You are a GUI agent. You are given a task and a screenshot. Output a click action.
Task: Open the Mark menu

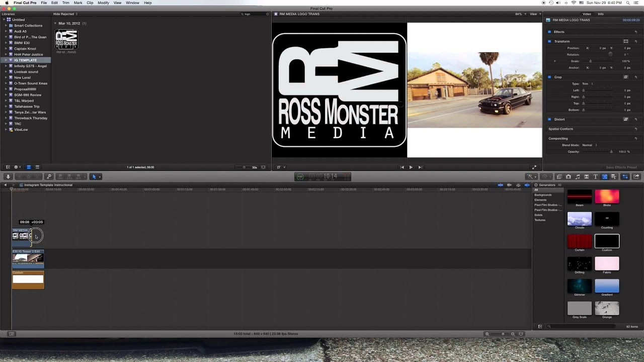click(x=78, y=3)
